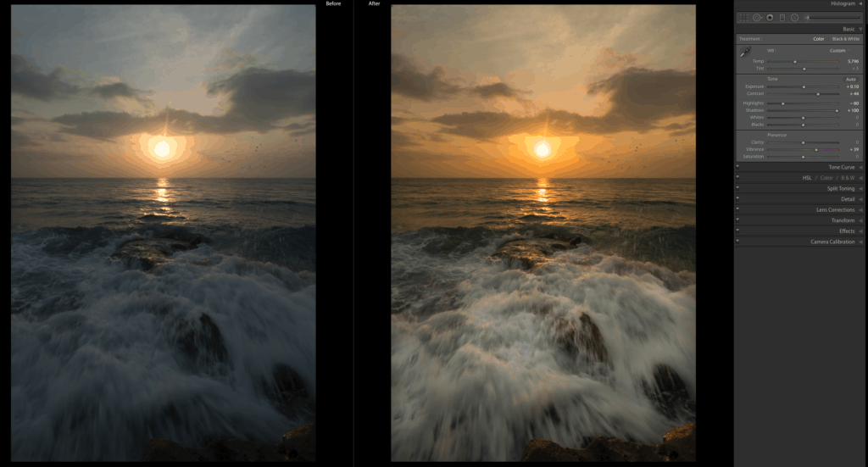Select the Red Eye Correction tool

(x=770, y=17)
